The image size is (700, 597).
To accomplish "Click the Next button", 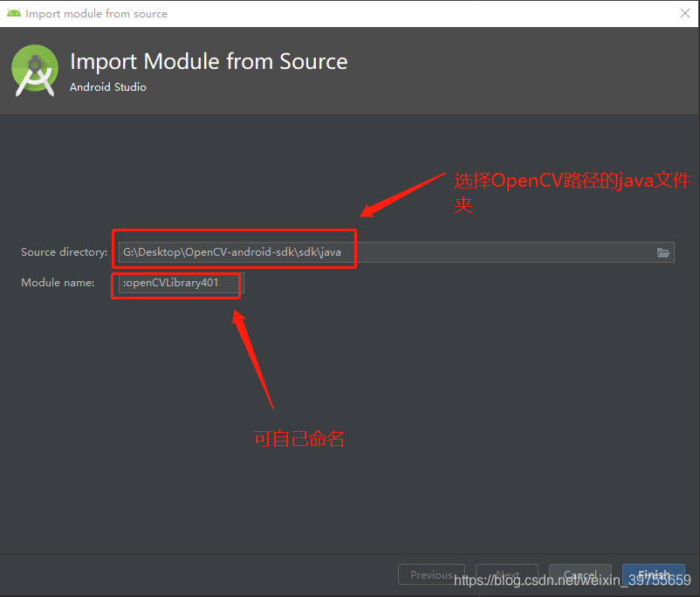I will (507, 574).
